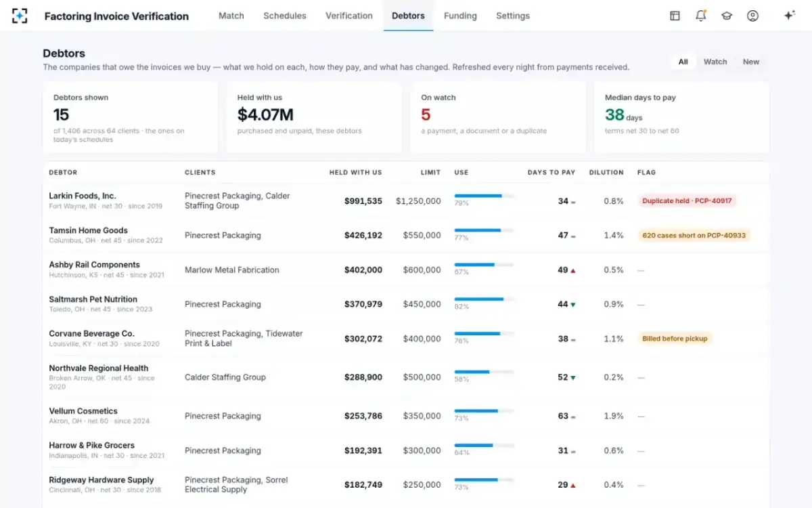Sort by the DEBTOR column header
This screenshot has width=812, height=508.
63,173
